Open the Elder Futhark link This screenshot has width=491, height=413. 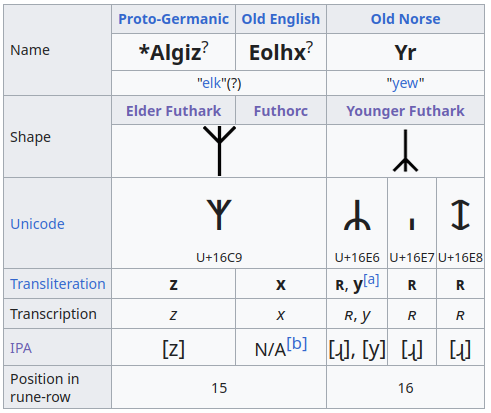click(173, 111)
